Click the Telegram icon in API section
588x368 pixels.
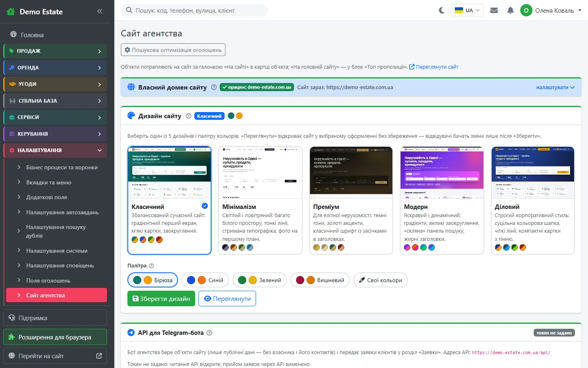tap(131, 333)
